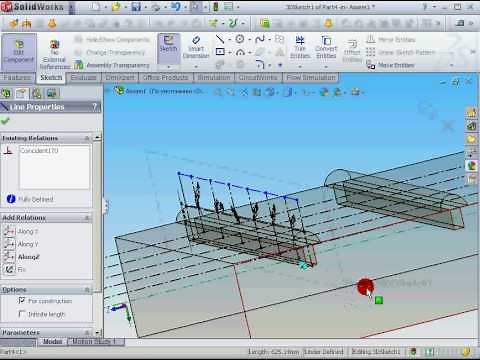Switch to the Office Products tab

(165, 77)
